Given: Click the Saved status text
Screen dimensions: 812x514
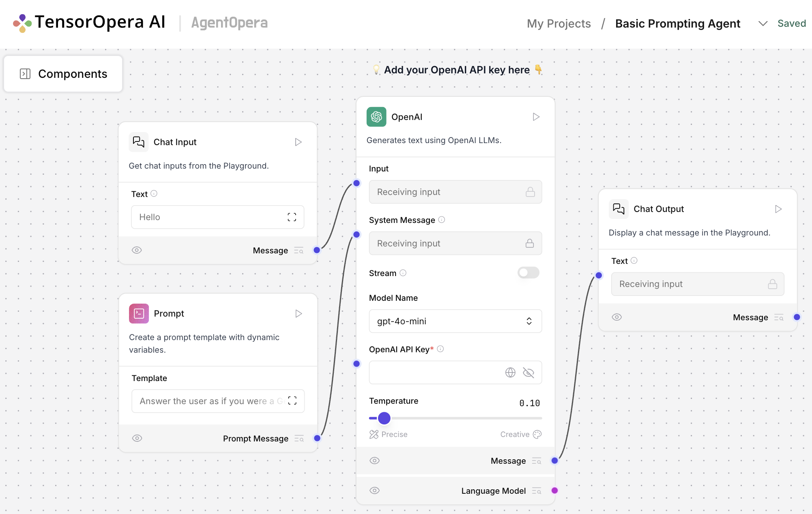Looking at the screenshot, I should click(791, 24).
